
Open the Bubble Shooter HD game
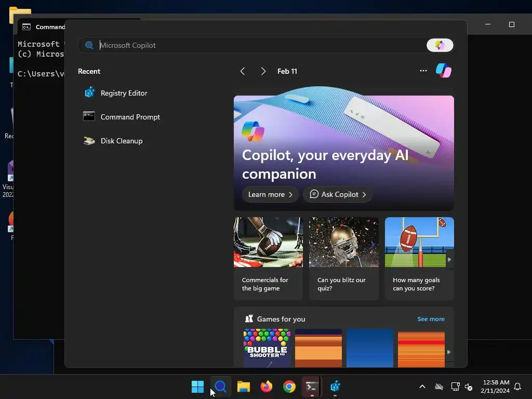pyautogui.click(x=267, y=348)
